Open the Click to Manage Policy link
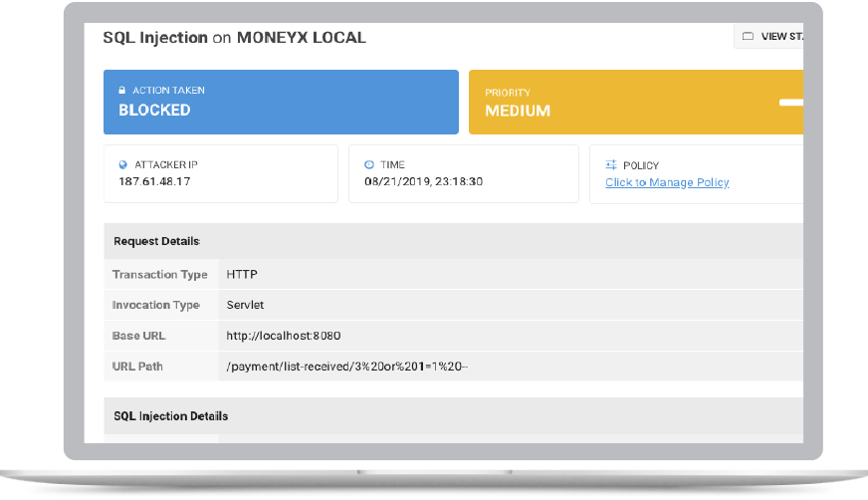 click(667, 182)
